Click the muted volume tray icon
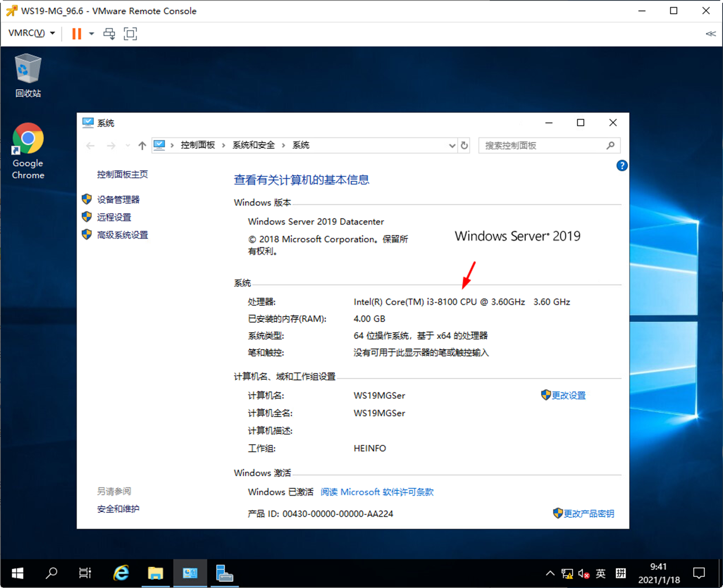Viewport: 723px width, 588px height. (583, 574)
